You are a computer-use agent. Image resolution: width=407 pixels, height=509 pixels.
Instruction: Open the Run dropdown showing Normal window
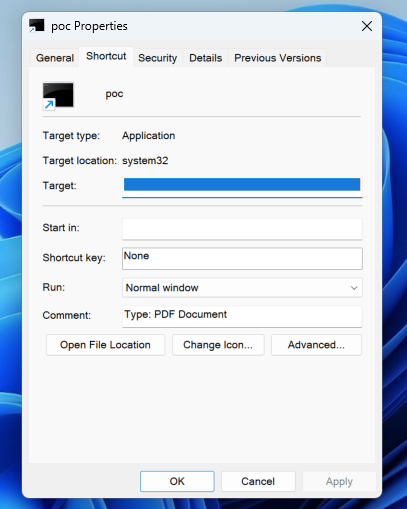[x=242, y=288]
